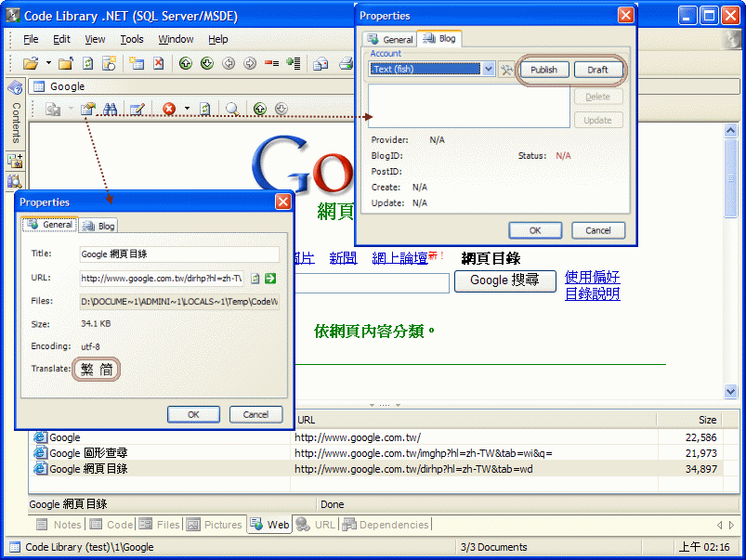Click the web page scrollbar down arrow
The width and height of the screenshot is (746, 560).
tap(731, 391)
